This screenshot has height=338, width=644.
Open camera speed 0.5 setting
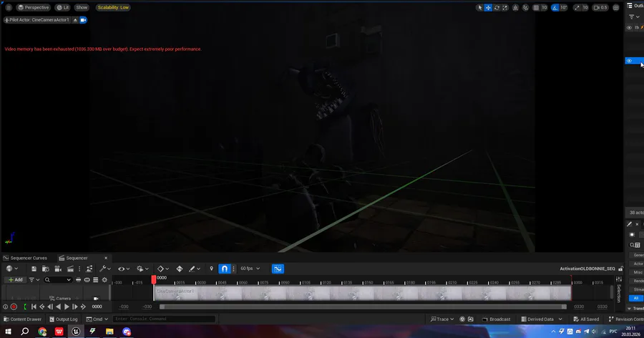(601, 7)
